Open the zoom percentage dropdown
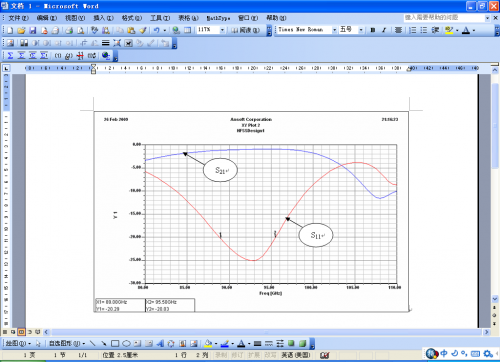This screenshot has height=362, width=500. 222,30
